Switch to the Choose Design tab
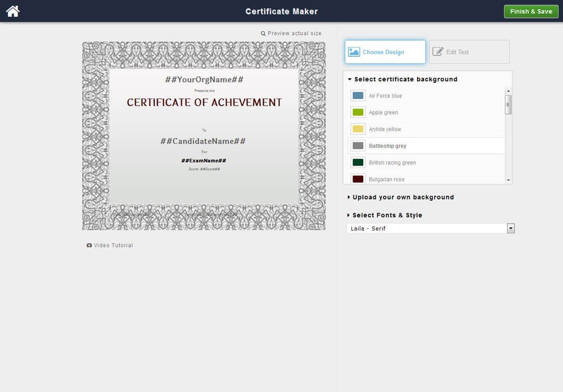563x392 pixels. [385, 52]
